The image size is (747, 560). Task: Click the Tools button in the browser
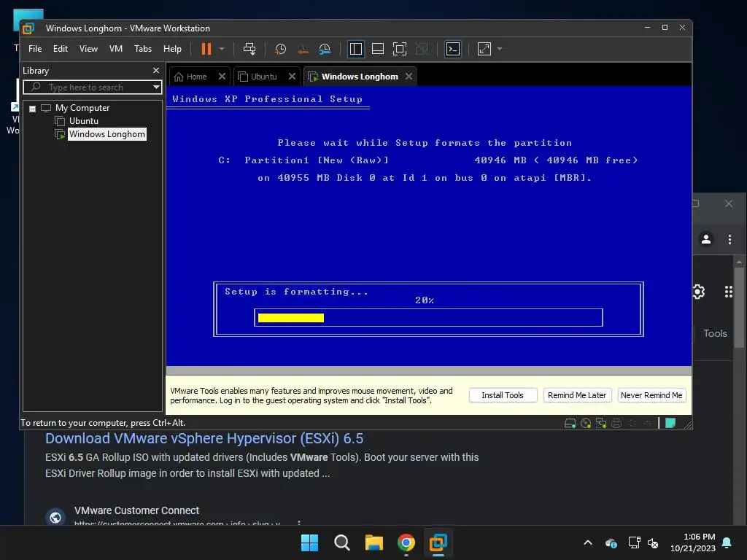(x=715, y=333)
